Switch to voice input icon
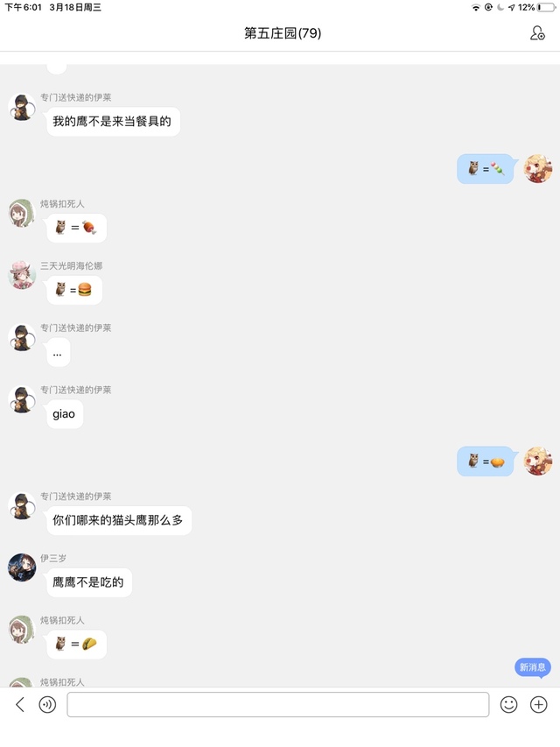The height and width of the screenshot is (747, 560). (47, 704)
